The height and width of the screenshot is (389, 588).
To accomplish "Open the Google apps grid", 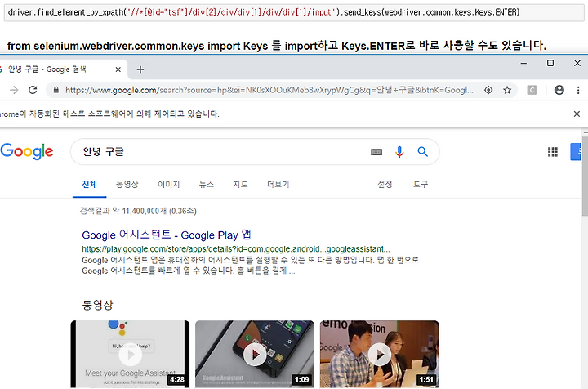I will [x=553, y=152].
